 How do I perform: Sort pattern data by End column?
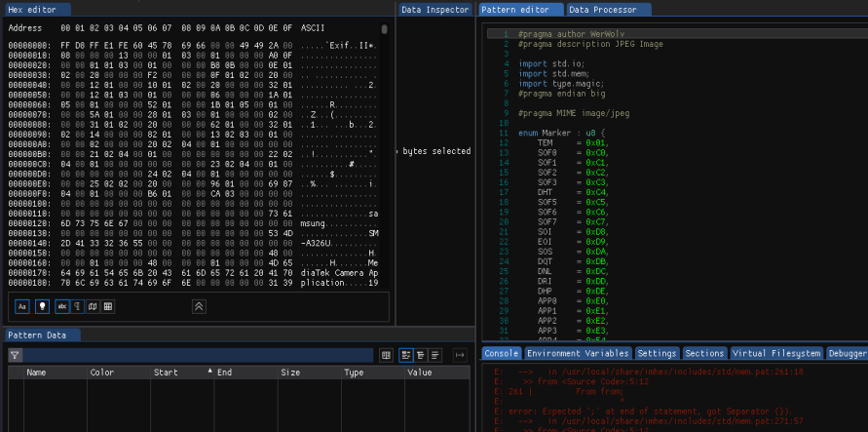pyautogui.click(x=245, y=373)
